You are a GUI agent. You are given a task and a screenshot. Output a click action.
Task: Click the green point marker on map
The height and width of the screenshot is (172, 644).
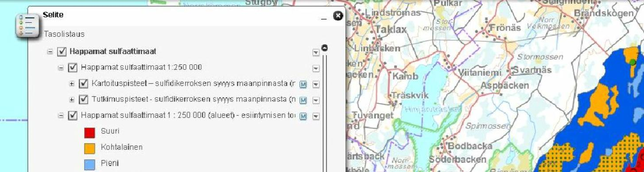[x=633, y=63]
